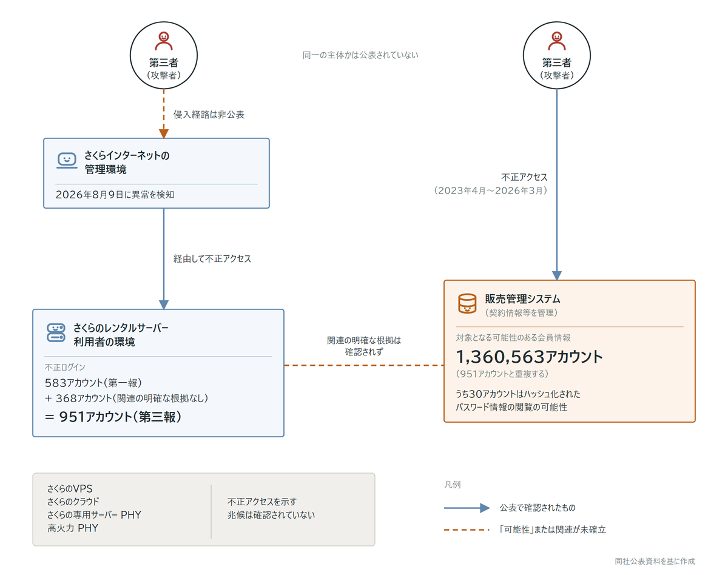Screen dimensions: 728x575
Task: Click 高火力 PHY entry
Action: pos(73,528)
